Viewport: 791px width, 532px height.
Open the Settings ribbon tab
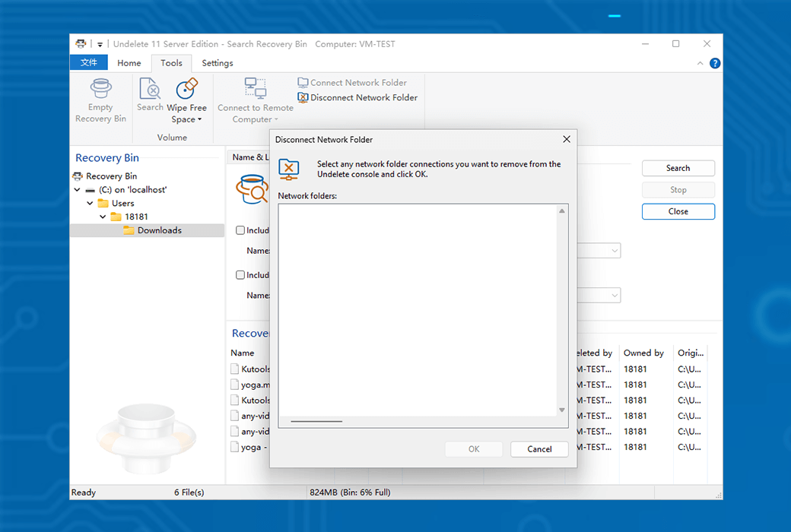tap(217, 63)
